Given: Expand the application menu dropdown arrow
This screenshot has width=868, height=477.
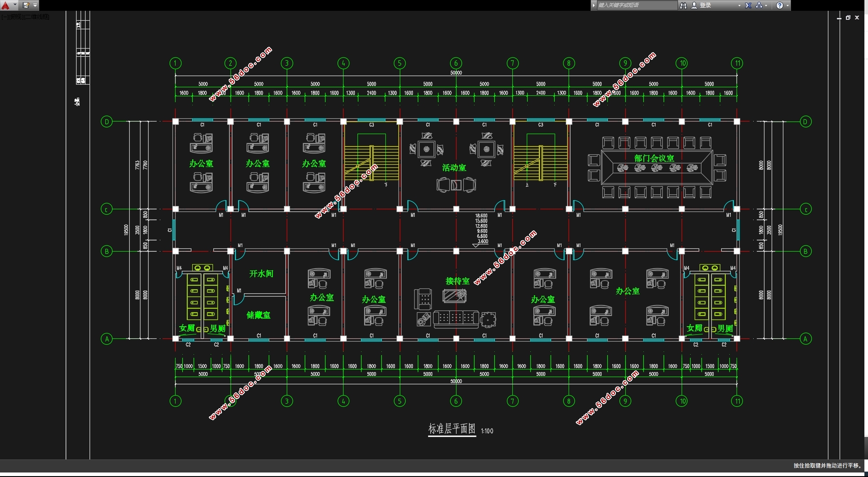Looking at the screenshot, I should coord(15,5).
